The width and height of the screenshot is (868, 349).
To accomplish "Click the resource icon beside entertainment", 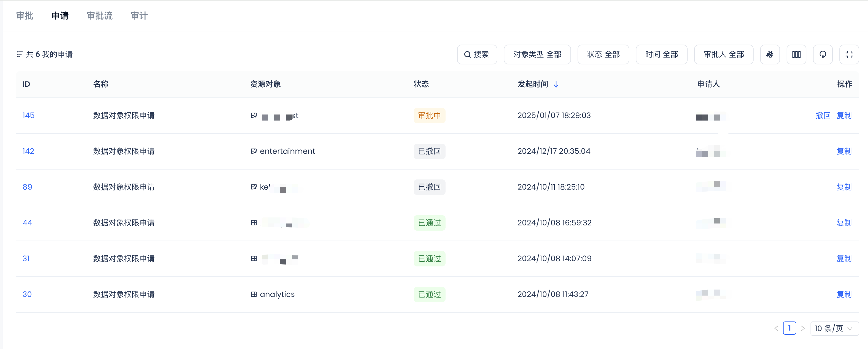I will [254, 151].
